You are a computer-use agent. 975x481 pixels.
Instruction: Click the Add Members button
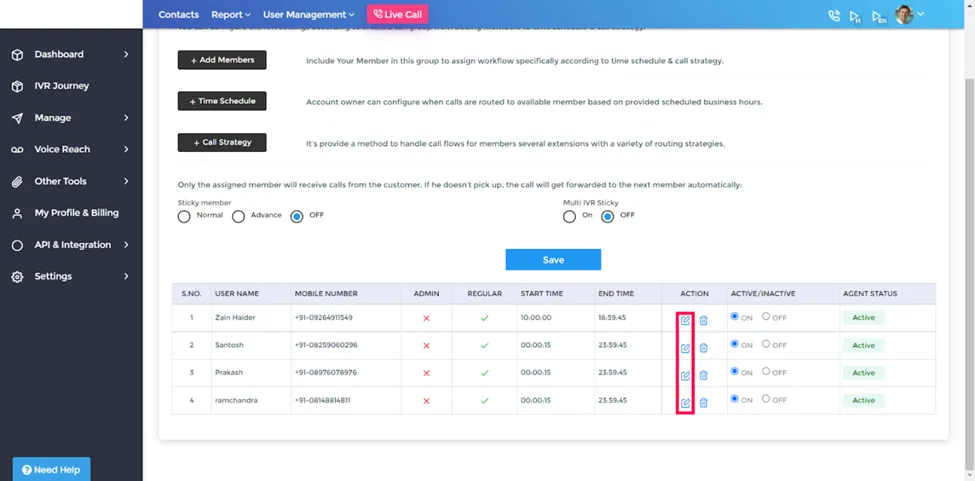point(222,60)
